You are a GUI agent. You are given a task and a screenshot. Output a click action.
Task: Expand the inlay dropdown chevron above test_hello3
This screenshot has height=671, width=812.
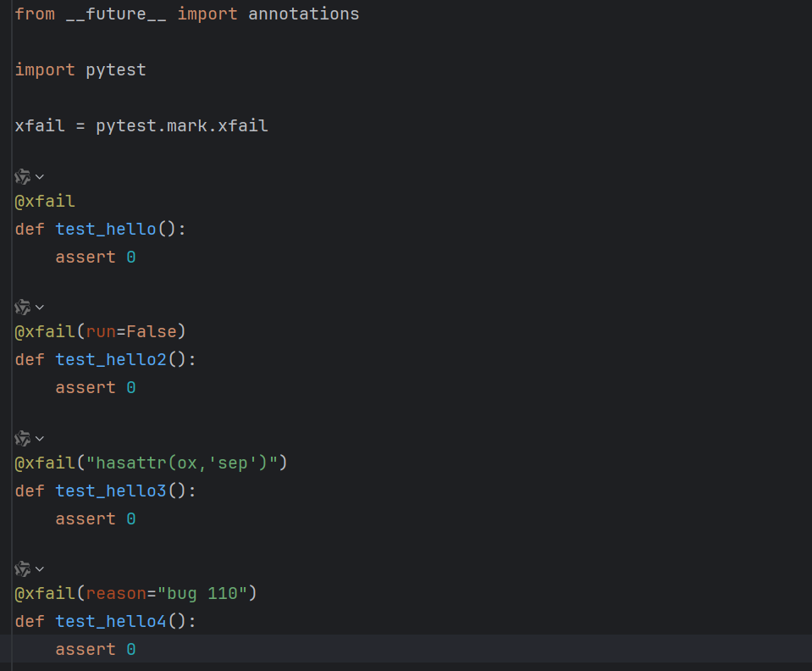pyautogui.click(x=39, y=439)
